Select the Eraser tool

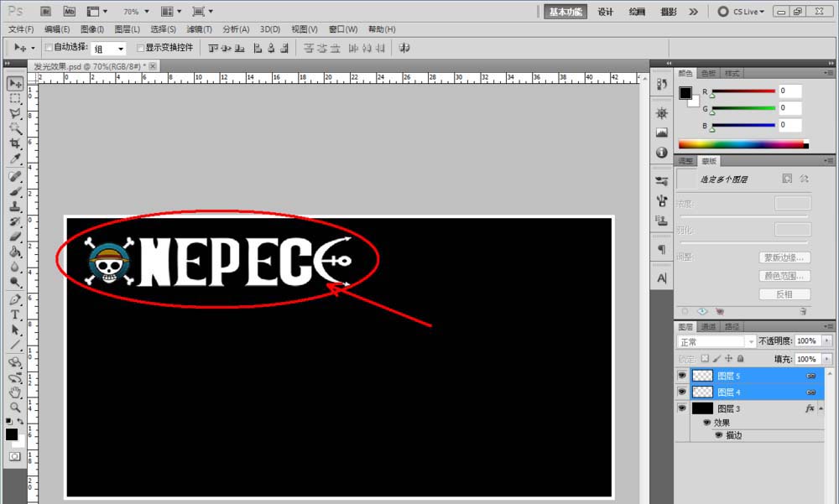(15, 236)
